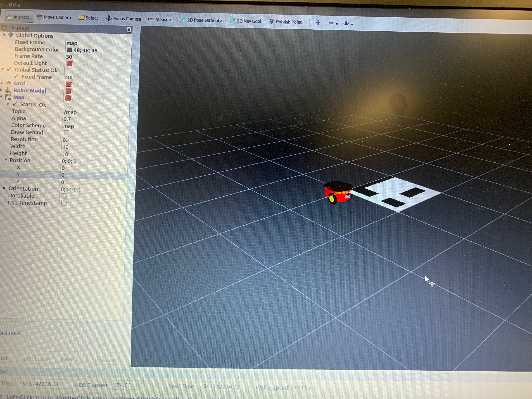Image resolution: width=532 pixels, height=399 pixels.
Task: Collapse the Global Status section
Action: click(3, 69)
